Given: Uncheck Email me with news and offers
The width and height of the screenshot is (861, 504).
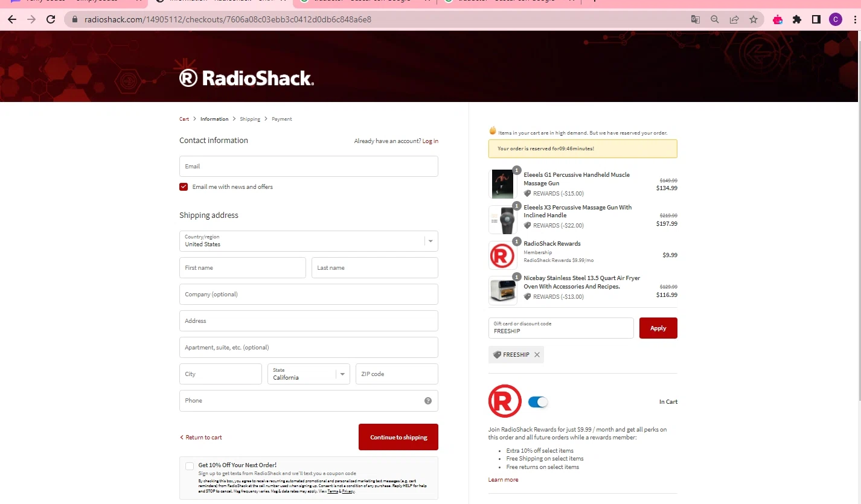Looking at the screenshot, I should (184, 187).
